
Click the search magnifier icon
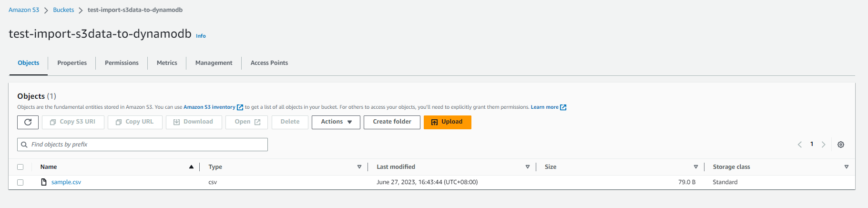tap(24, 145)
